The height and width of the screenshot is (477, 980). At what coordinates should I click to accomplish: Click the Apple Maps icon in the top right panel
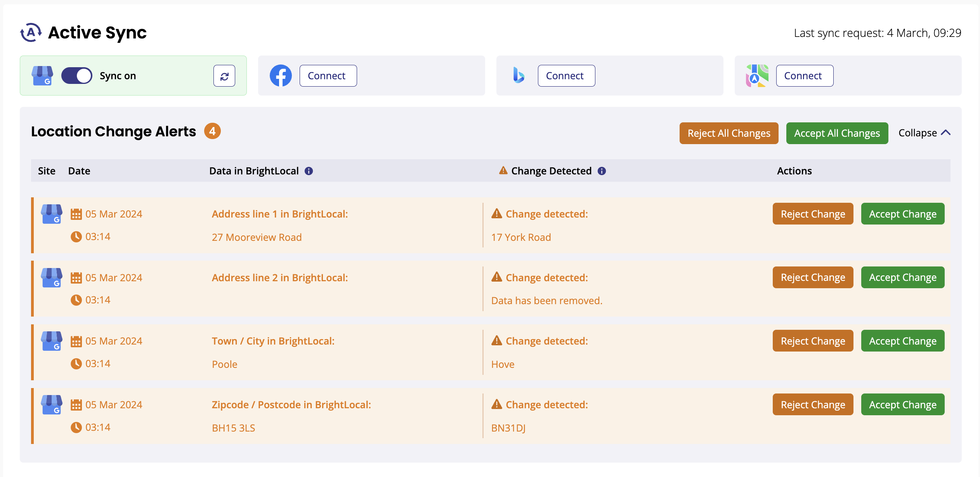click(x=757, y=75)
